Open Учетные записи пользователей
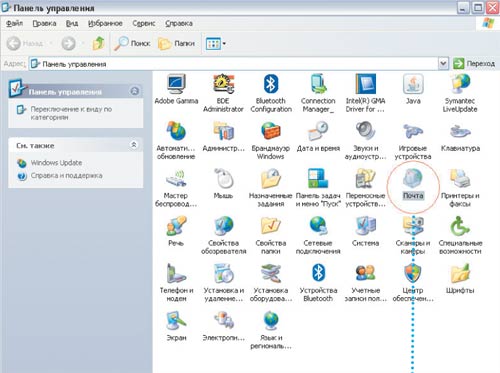Viewport: 500px width, 373px height. pyautogui.click(x=365, y=283)
